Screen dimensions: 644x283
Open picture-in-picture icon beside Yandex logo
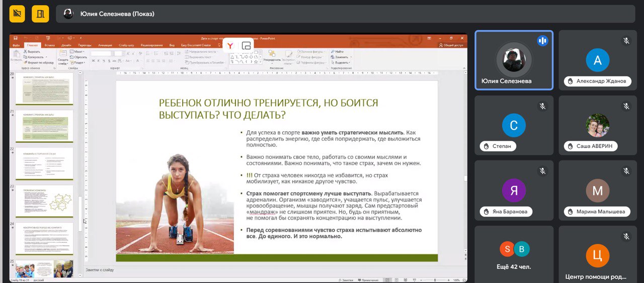pos(246,46)
